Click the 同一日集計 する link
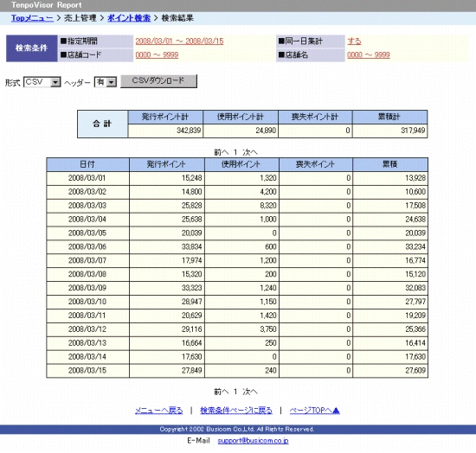 tap(354, 41)
